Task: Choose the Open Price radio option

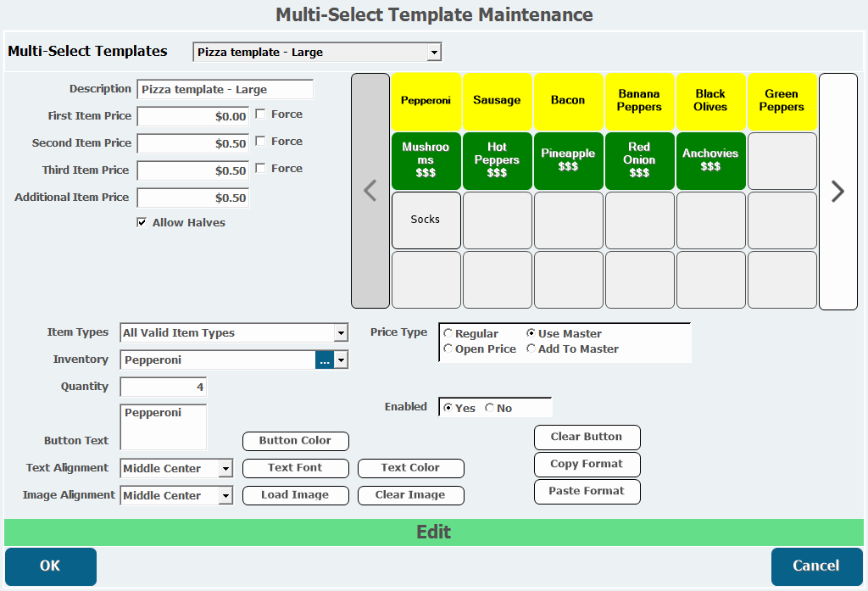Action: pyautogui.click(x=448, y=349)
